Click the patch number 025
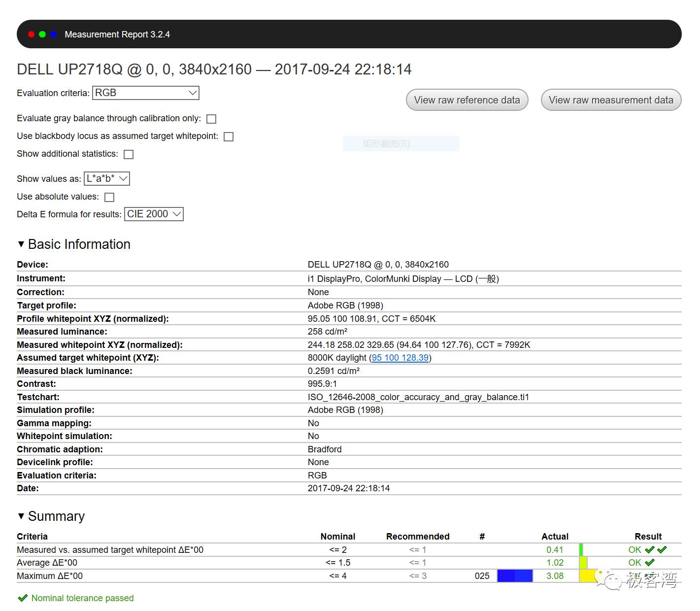 point(482,576)
